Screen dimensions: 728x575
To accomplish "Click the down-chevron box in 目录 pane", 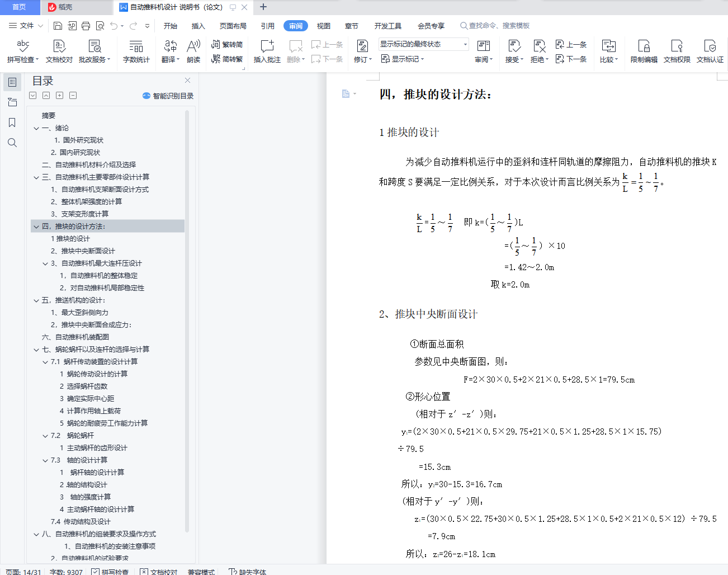I will pos(33,96).
